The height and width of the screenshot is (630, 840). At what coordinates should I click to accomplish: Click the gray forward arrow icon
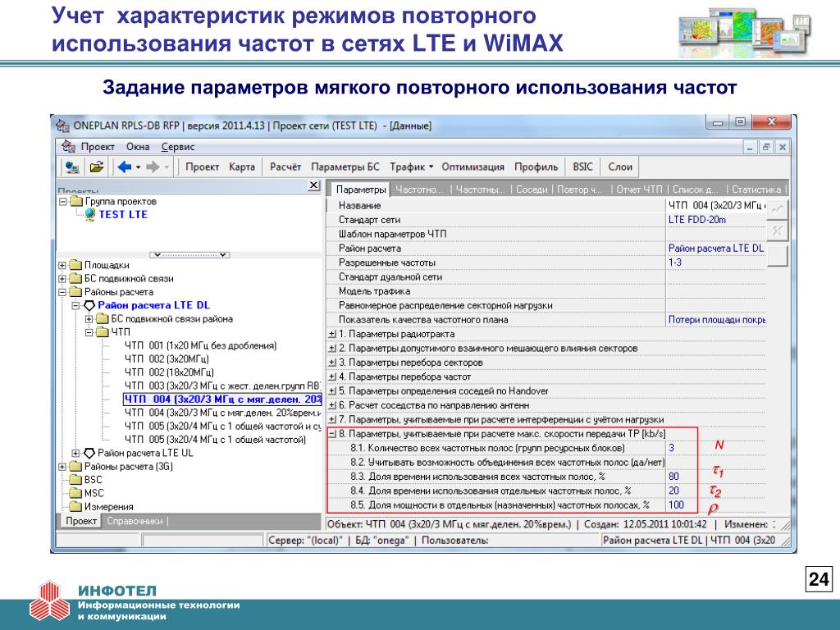pyautogui.click(x=153, y=167)
